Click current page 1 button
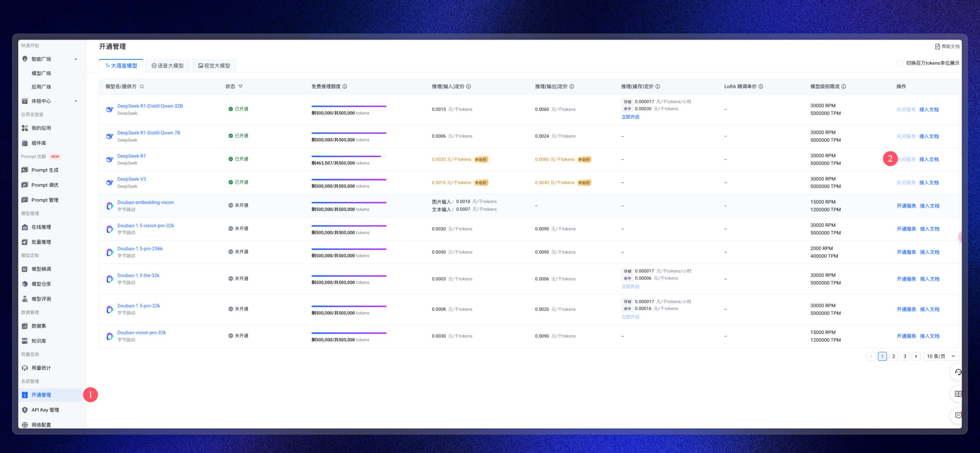The width and height of the screenshot is (980, 453). (x=882, y=356)
